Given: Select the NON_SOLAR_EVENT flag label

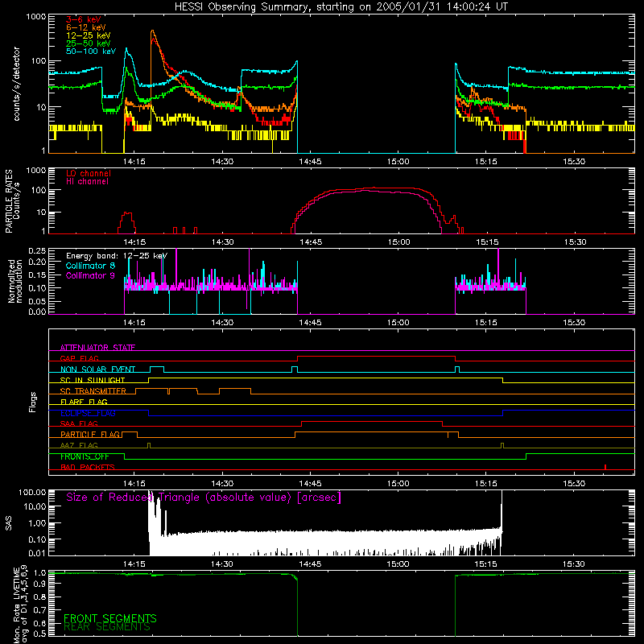Looking at the screenshot, I should 97,369.
